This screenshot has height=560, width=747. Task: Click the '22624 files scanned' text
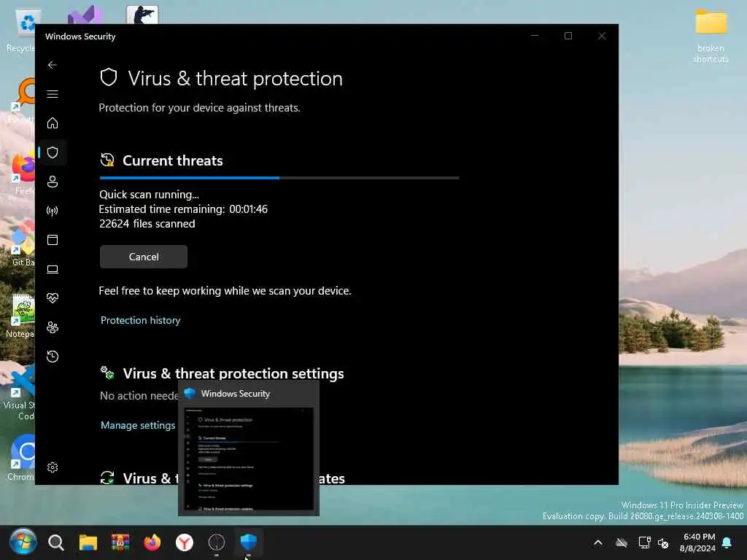[x=147, y=224]
